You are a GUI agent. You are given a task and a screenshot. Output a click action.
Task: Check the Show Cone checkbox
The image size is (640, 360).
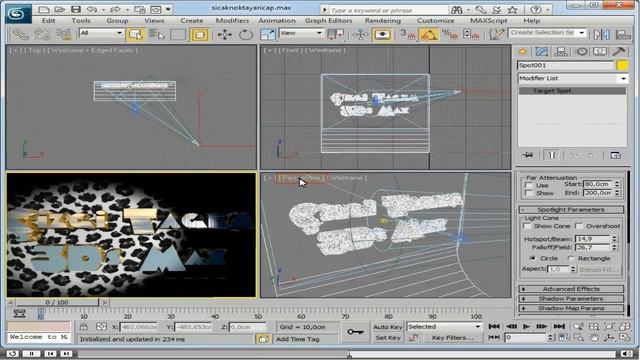[527, 226]
